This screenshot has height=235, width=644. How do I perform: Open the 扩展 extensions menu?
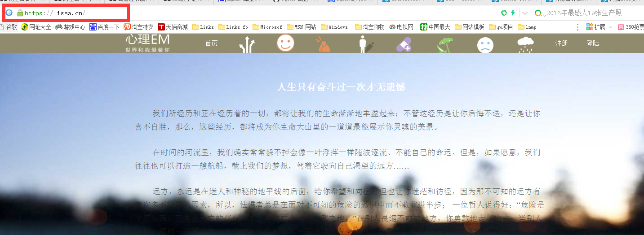(599, 27)
